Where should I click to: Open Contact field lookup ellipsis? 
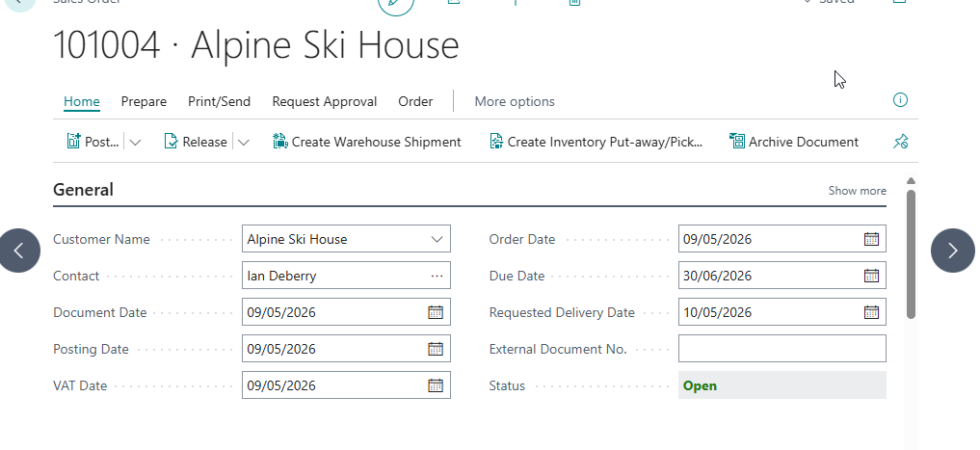pyautogui.click(x=436, y=276)
